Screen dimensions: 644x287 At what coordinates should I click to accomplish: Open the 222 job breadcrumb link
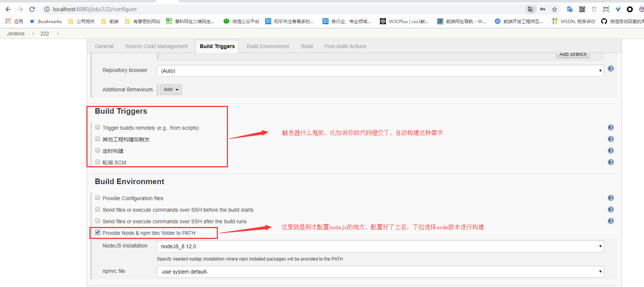coord(45,34)
